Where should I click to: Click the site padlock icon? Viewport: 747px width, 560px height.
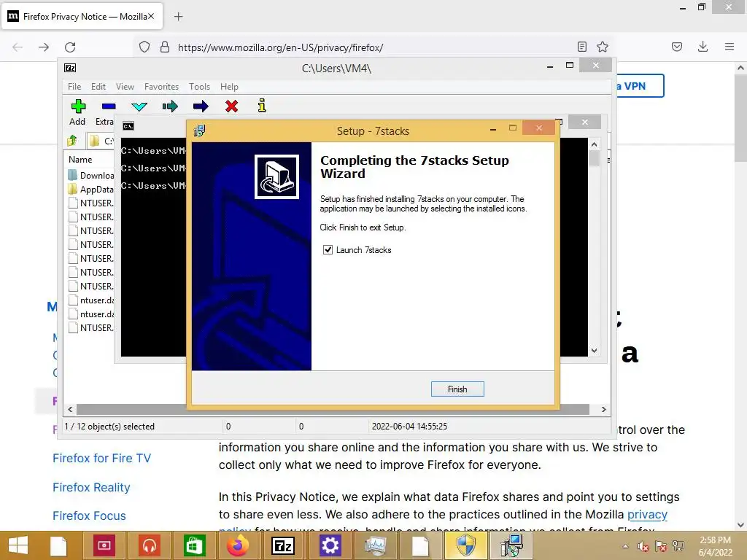(x=165, y=47)
